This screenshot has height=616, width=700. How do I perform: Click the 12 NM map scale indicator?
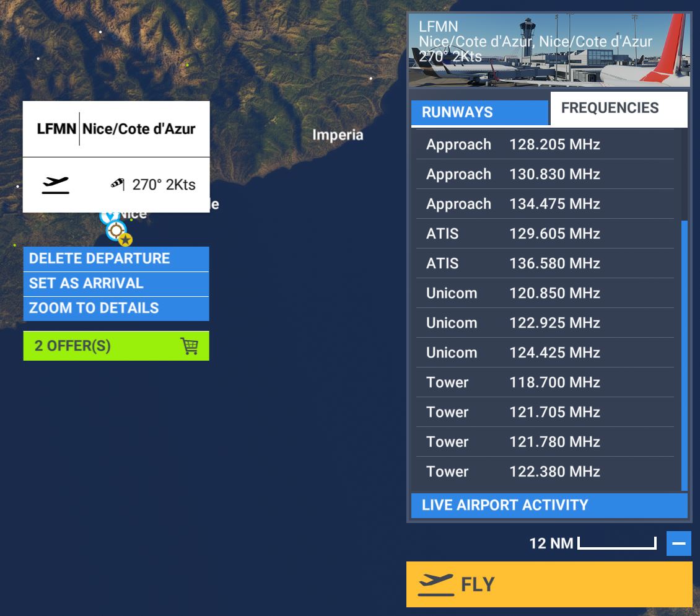[x=592, y=543]
